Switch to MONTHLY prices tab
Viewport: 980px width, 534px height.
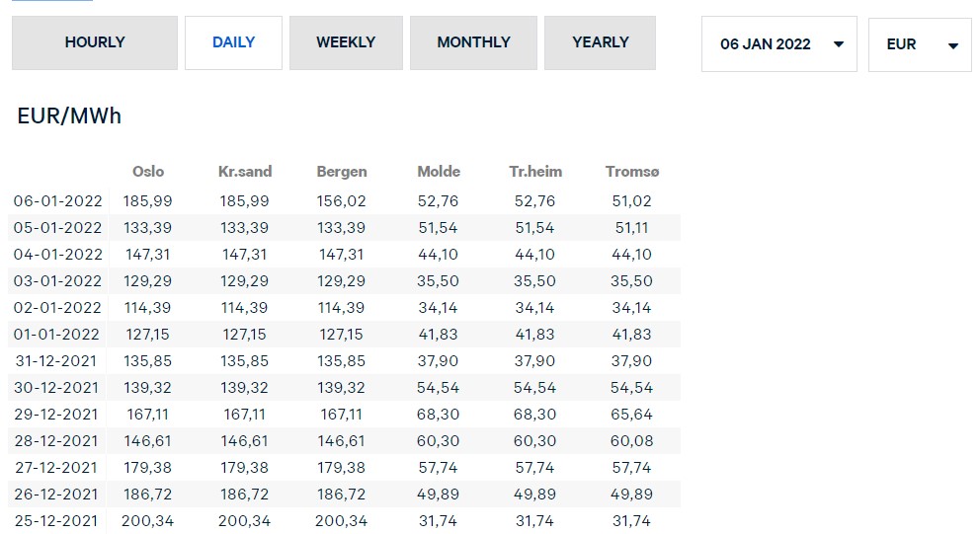pos(473,42)
